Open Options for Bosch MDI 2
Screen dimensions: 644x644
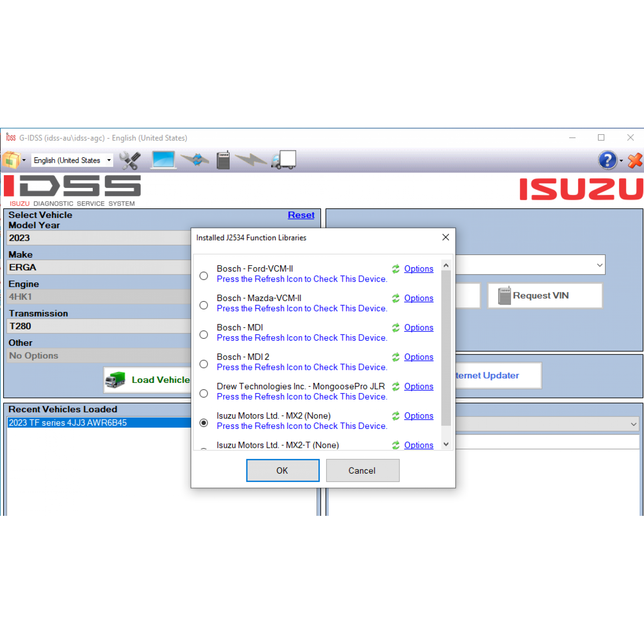point(419,357)
